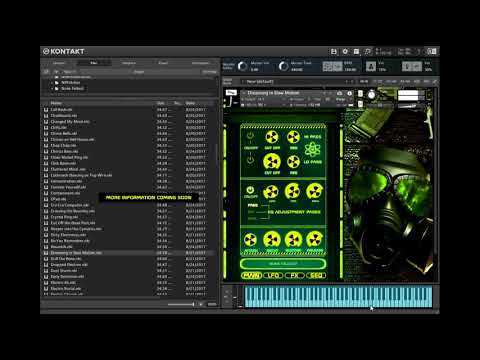
Task: Open the FX page of instrument
Action: click(x=295, y=275)
